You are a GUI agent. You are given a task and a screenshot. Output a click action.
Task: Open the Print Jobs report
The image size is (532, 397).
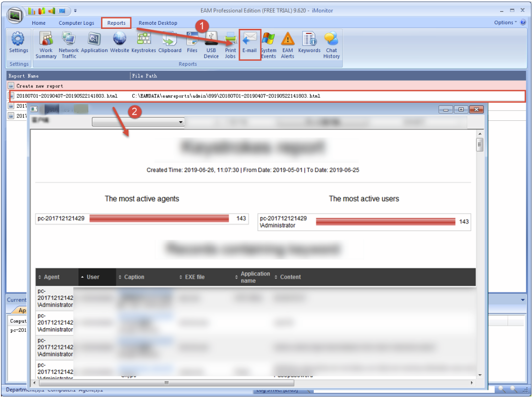[x=230, y=45]
